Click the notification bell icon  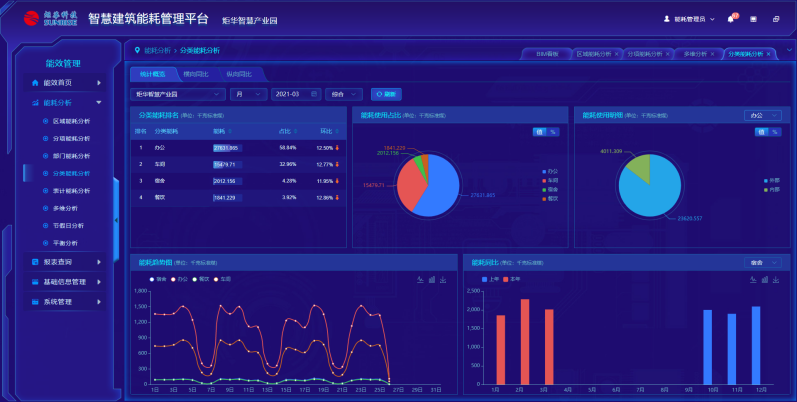pyautogui.click(x=731, y=19)
